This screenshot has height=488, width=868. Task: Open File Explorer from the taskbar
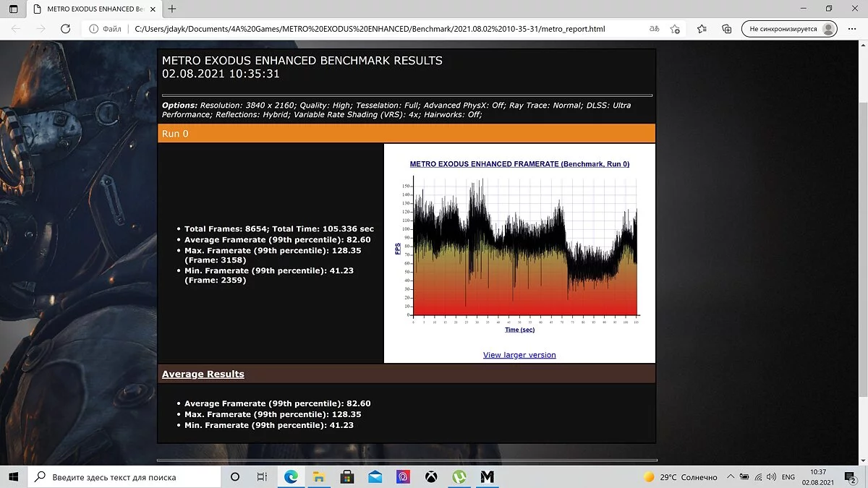click(x=318, y=477)
